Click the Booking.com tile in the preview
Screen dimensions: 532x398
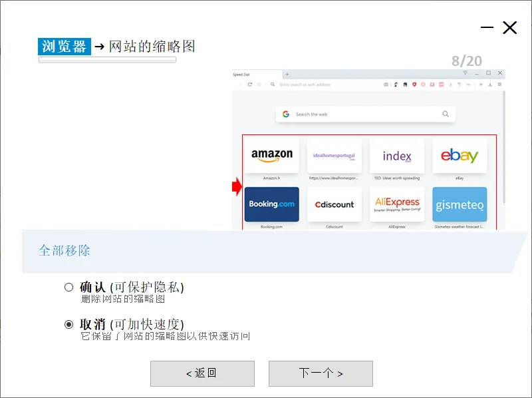click(272, 204)
